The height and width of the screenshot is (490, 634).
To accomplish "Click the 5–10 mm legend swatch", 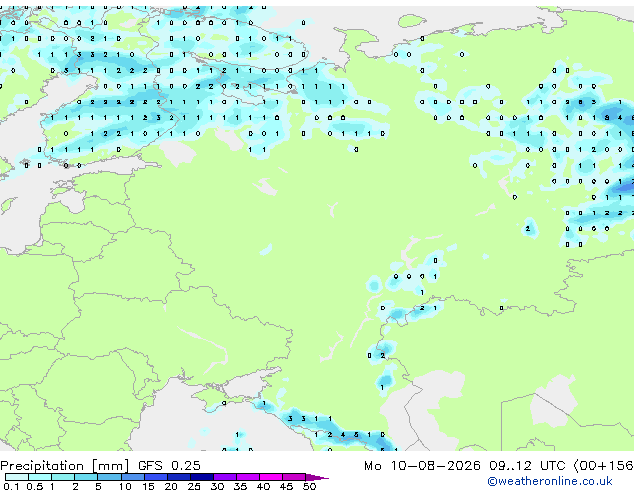I will [x=109, y=477].
